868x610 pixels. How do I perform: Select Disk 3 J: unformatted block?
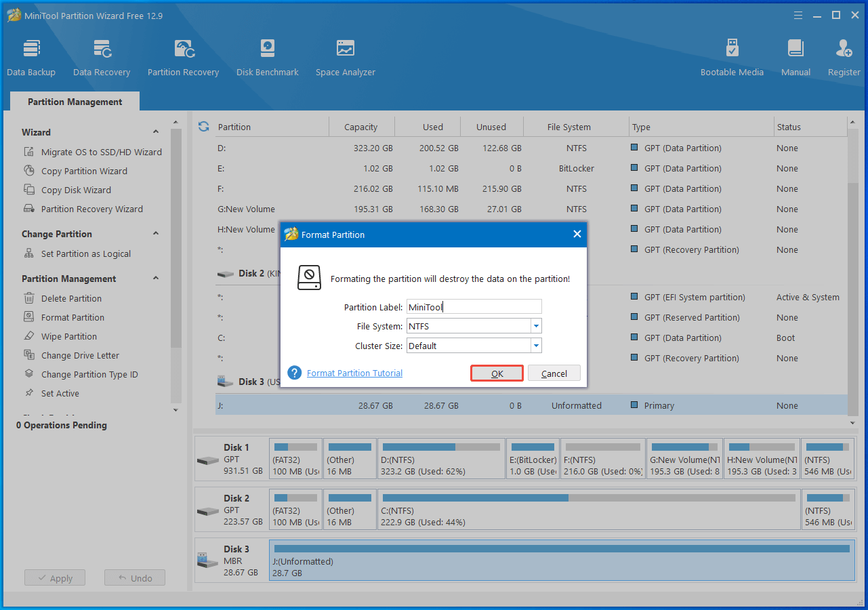point(562,561)
